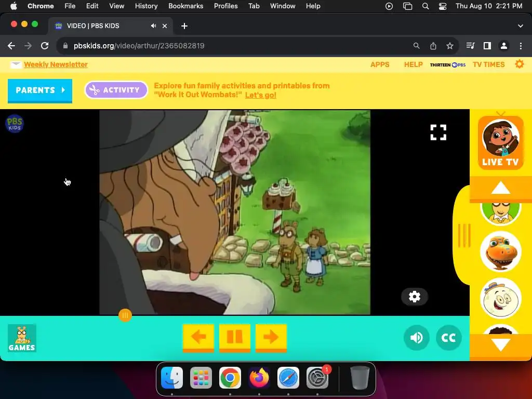The image size is (532, 399).
Task: Click the PBS Kids logo
Action: [15, 124]
